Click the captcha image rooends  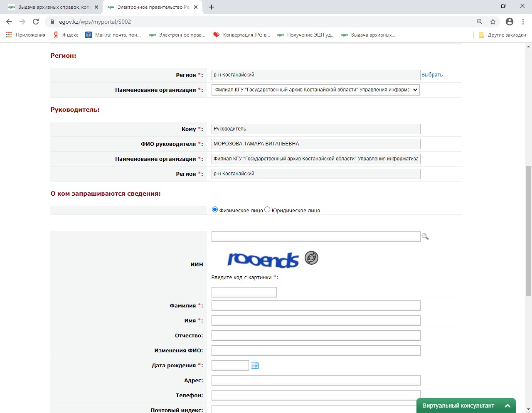tap(263, 259)
